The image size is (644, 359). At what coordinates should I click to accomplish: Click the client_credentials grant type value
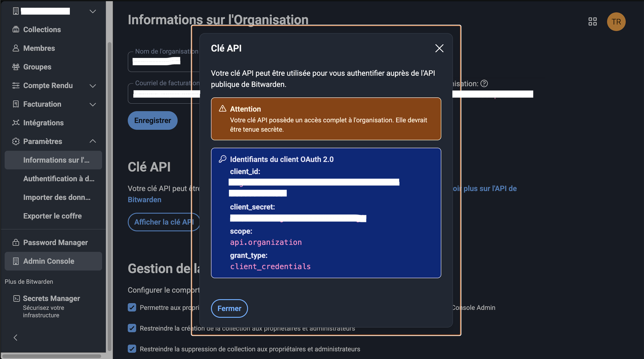(x=270, y=266)
